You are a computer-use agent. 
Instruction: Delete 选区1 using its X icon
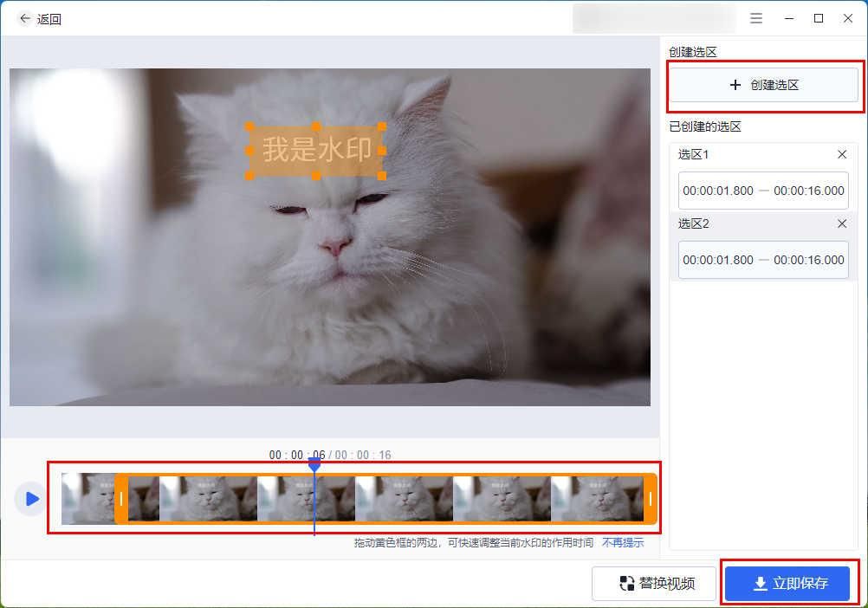tap(841, 154)
